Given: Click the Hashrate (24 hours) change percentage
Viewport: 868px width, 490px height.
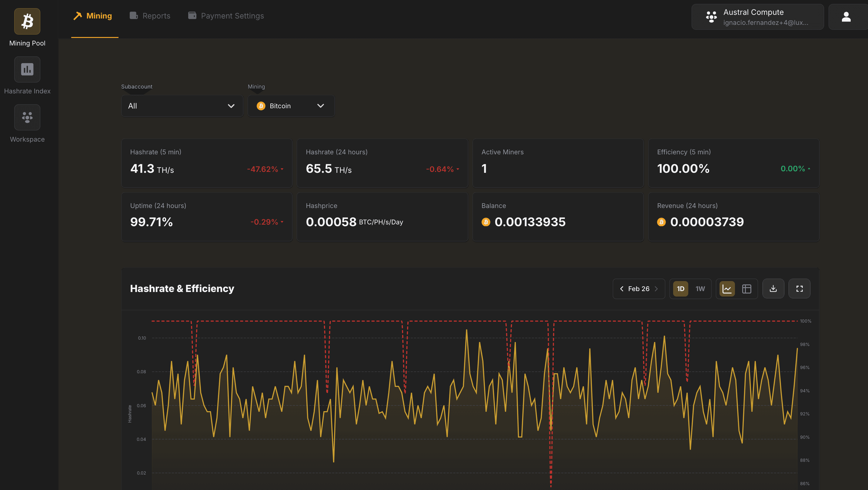Looking at the screenshot, I should click(x=440, y=169).
